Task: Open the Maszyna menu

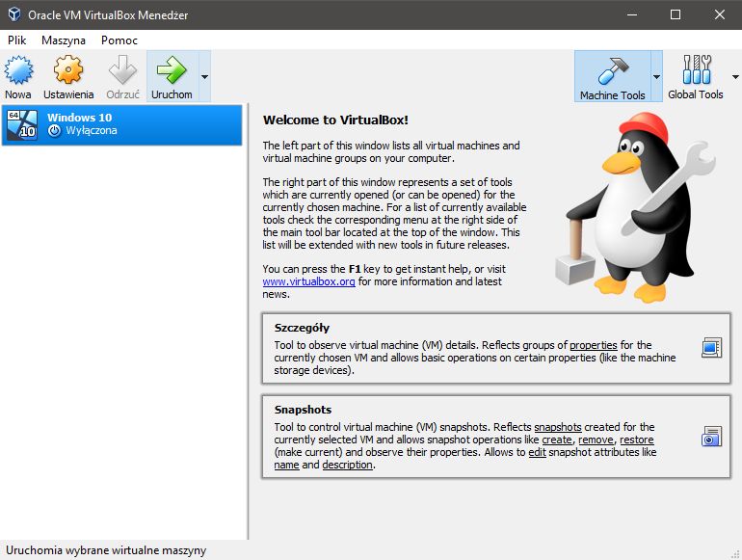Action: tap(64, 40)
